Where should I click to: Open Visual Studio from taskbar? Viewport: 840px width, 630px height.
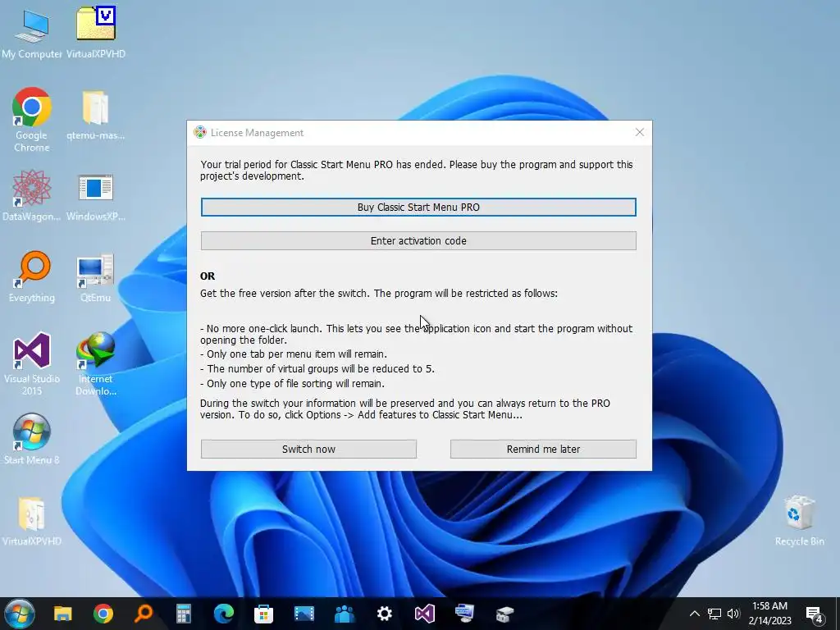tap(424, 614)
